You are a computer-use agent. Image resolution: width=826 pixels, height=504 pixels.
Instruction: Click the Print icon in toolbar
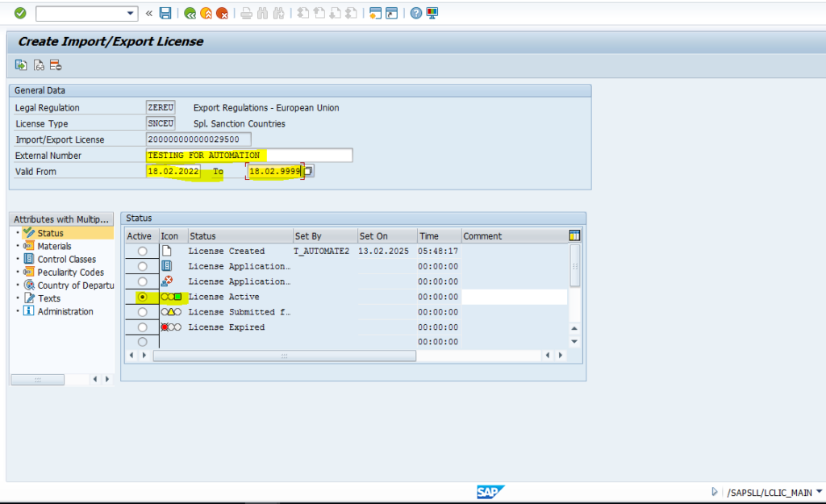click(246, 14)
